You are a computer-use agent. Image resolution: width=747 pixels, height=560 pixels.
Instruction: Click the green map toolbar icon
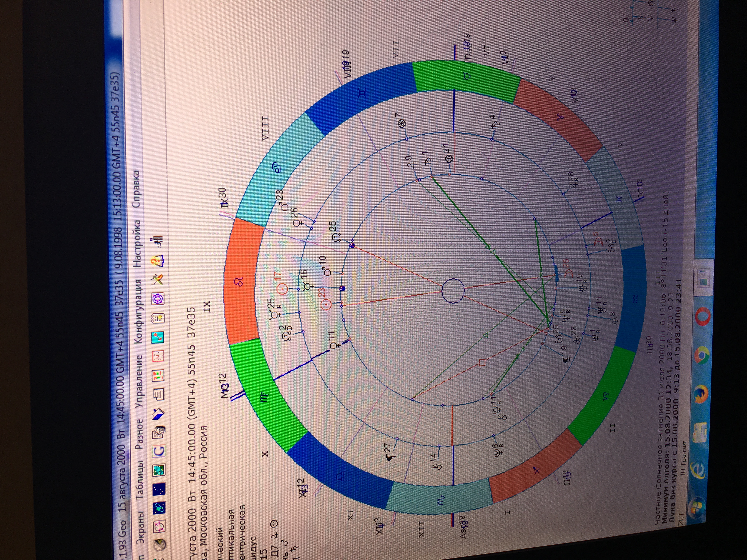coord(159,470)
